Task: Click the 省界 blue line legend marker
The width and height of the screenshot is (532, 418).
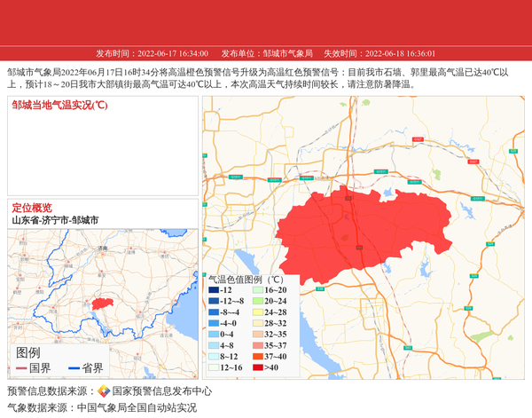Action: click(x=74, y=368)
